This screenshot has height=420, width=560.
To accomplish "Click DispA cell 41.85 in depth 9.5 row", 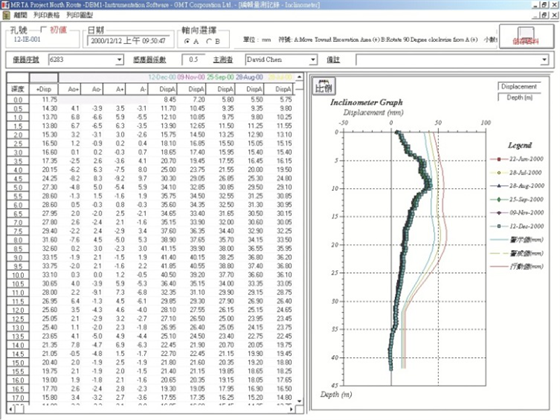I will click(162, 266).
